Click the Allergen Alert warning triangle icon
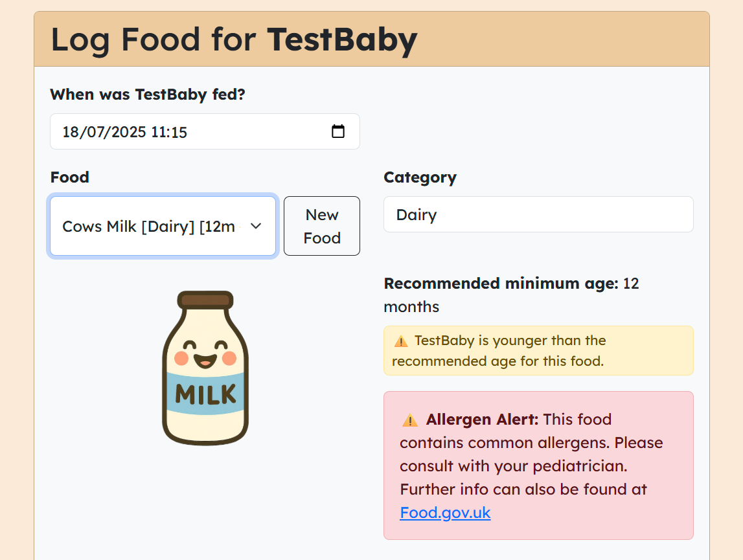This screenshot has height=560, width=743. pos(410,420)
